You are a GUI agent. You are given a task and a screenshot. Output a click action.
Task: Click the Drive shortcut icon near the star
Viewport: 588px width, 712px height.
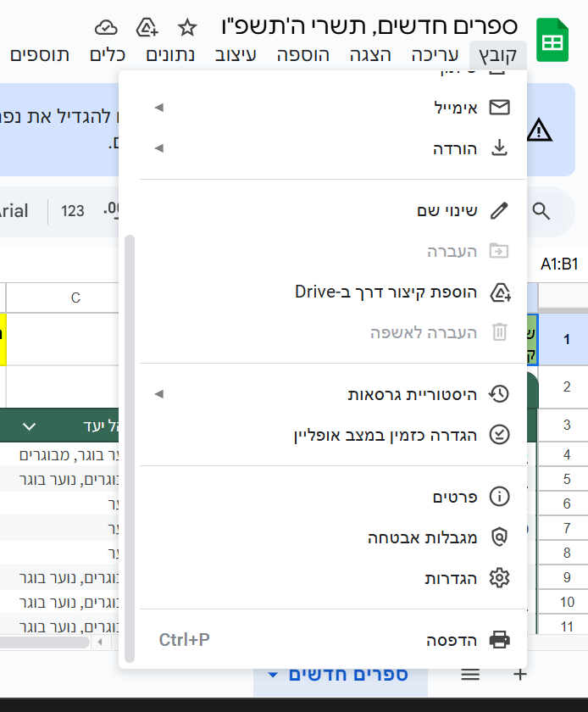147,28
